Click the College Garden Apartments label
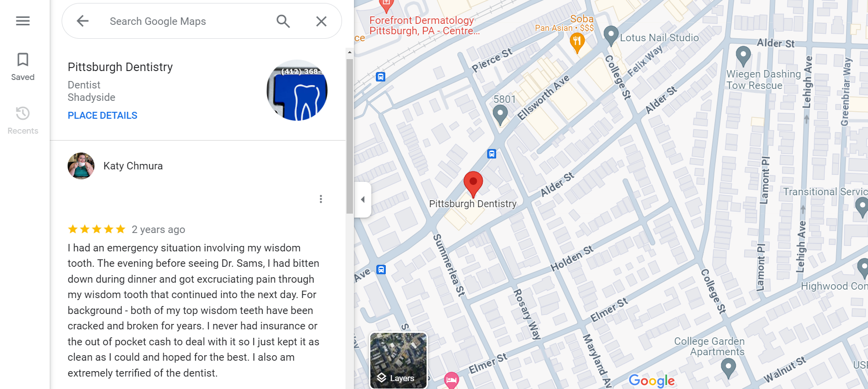 709,346
